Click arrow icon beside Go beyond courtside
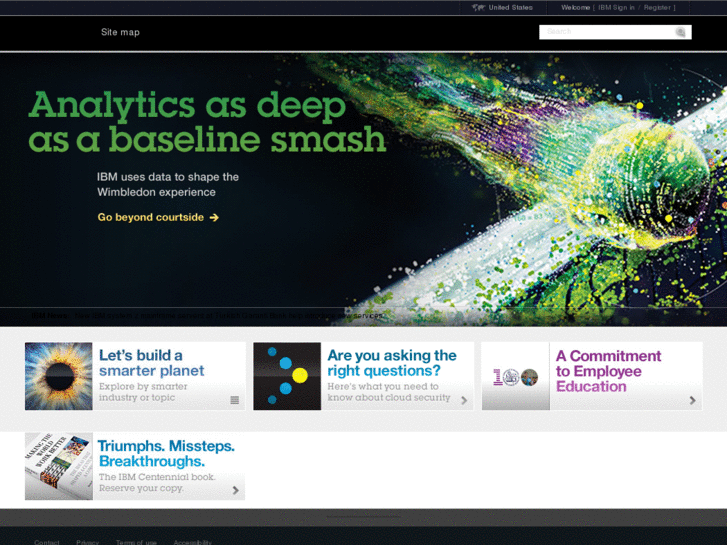 214,218
